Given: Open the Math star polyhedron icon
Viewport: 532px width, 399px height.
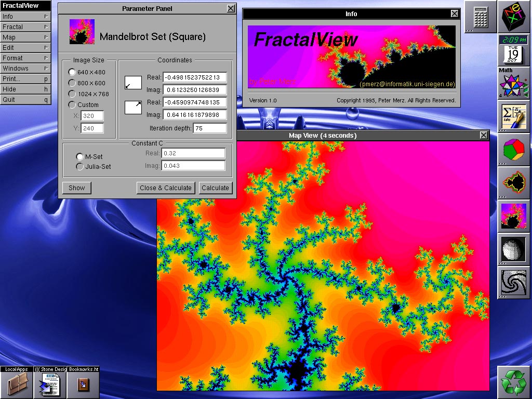Looking at the screenshot, I should tap(514, 84).
